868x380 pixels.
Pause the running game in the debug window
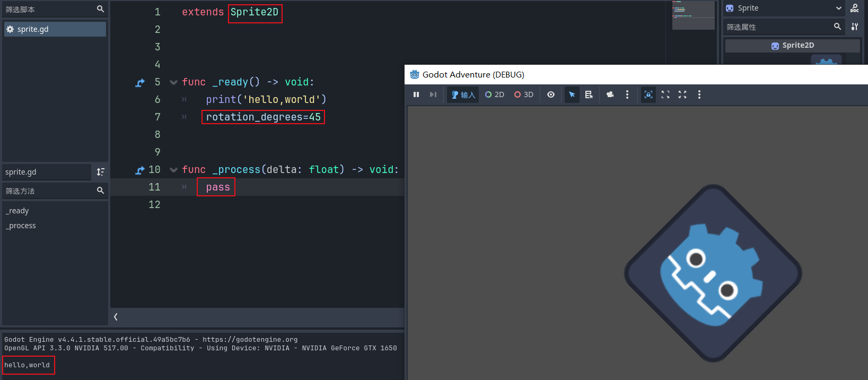(x=416, y=94)
